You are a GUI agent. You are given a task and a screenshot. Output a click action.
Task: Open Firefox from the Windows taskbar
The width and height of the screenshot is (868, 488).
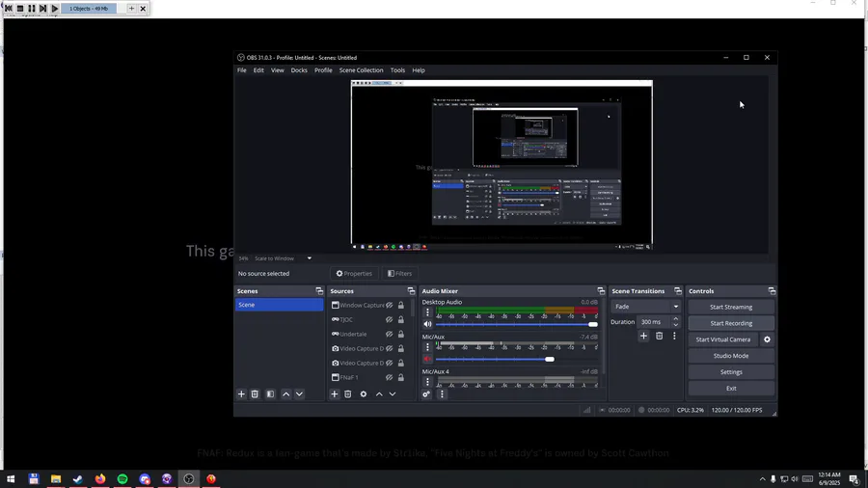pos(100,479)
